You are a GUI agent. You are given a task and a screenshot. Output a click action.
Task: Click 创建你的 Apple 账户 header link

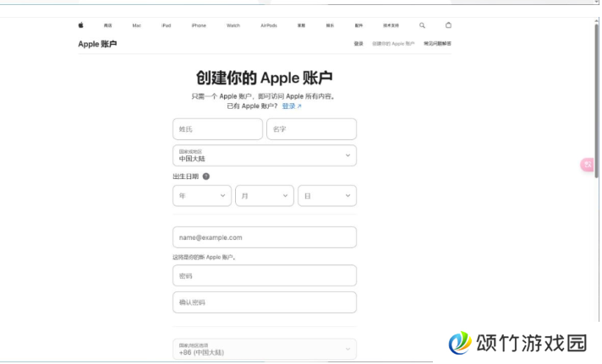393,44
